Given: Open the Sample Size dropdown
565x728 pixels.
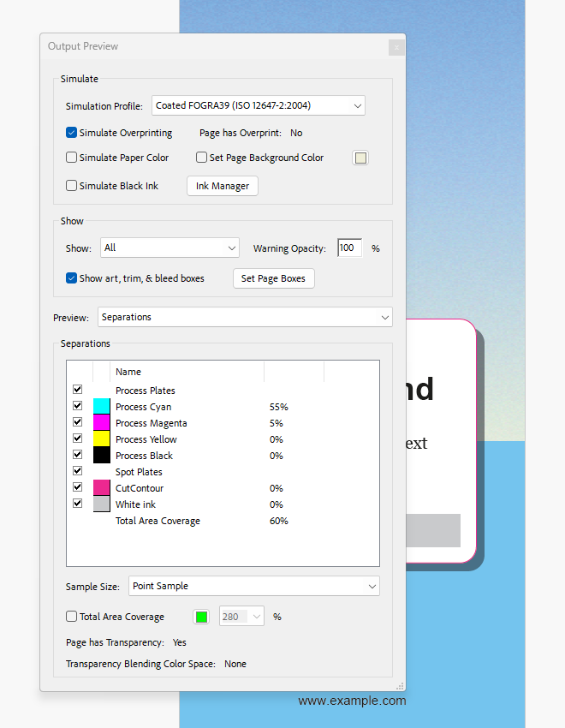Looking at the screenshot, I should [253, 586].
